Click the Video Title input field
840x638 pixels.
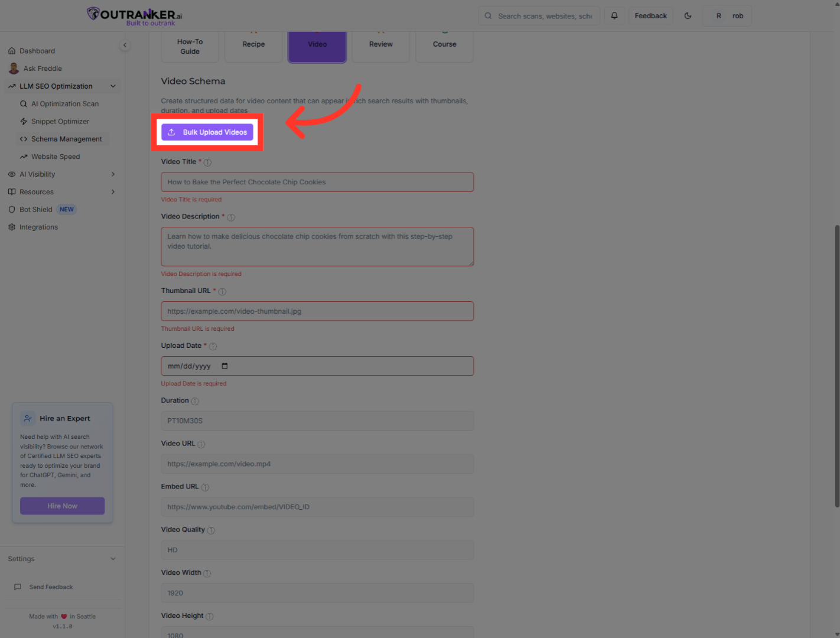pyautogui.click(x=317, y=182)
